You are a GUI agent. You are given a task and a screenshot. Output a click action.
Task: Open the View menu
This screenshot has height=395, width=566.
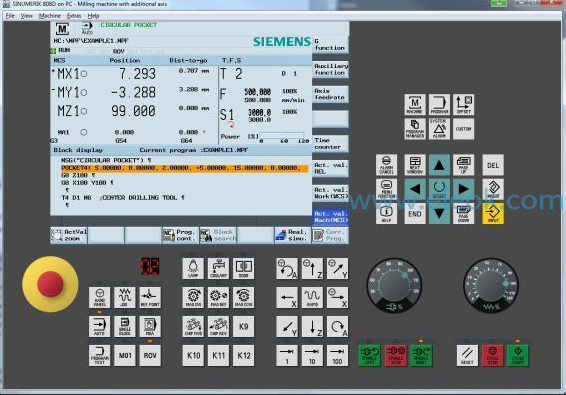pos(27,16)
